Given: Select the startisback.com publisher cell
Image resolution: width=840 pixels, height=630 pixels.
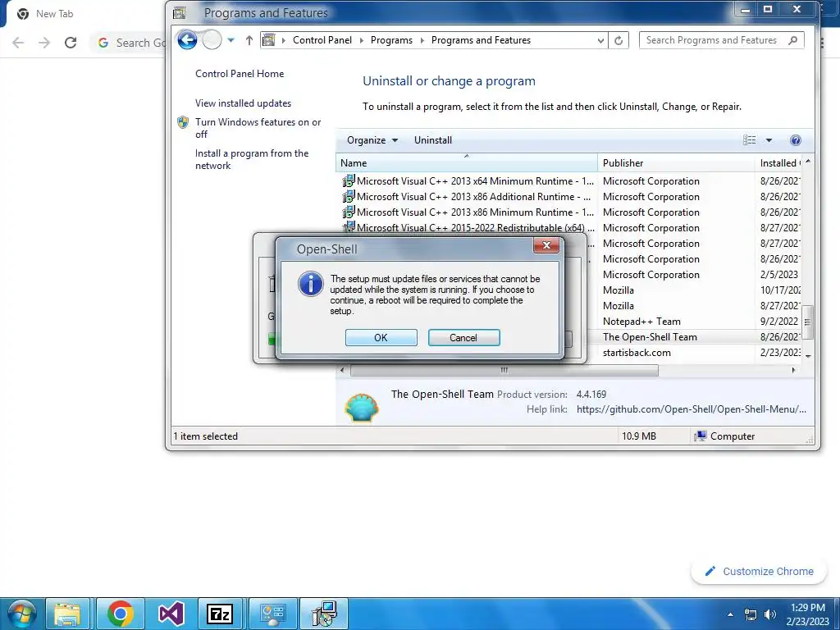Looking at the screenshot, I should tap(637, 353).
